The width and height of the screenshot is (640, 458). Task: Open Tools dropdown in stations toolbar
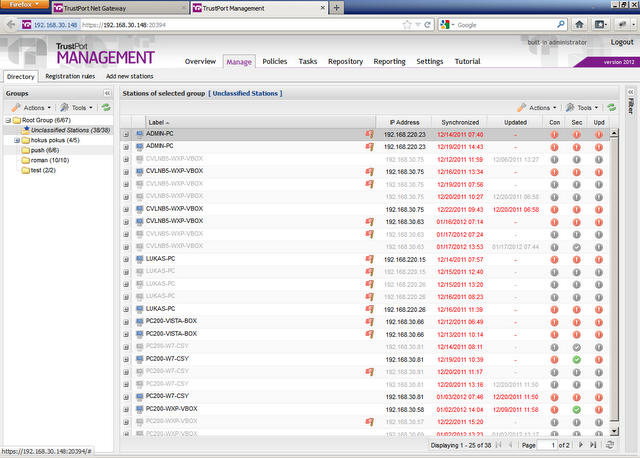pyautogui.click(x=581, y=107)
